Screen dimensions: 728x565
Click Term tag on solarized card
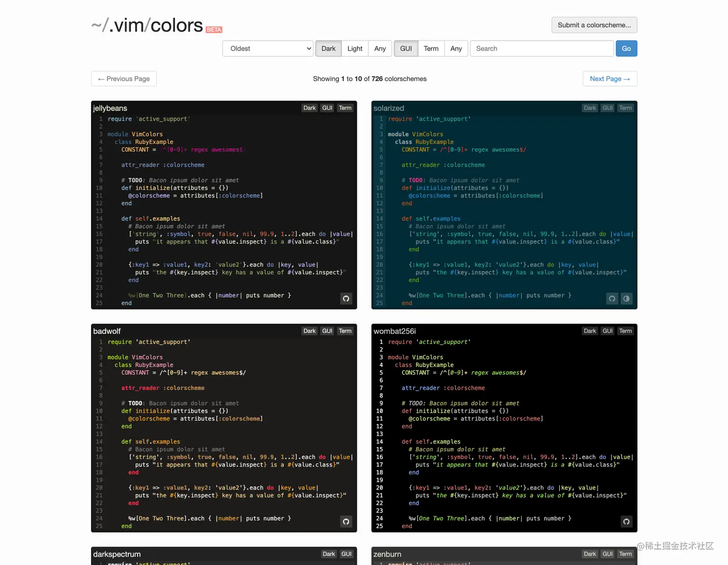(625, 108)
